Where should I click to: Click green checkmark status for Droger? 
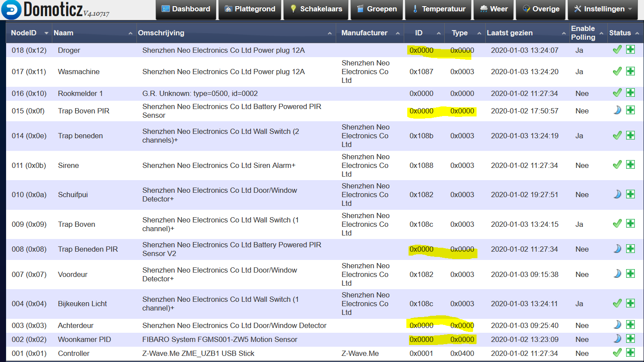coord(617,49)
